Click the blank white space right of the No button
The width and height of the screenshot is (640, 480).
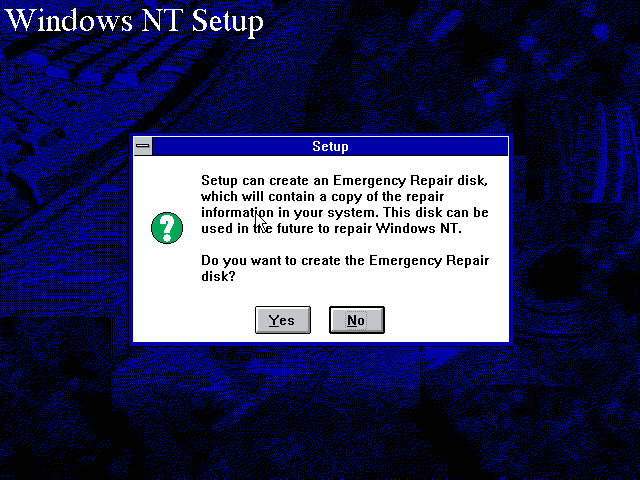pyautogui.click(x=445, y=320)
